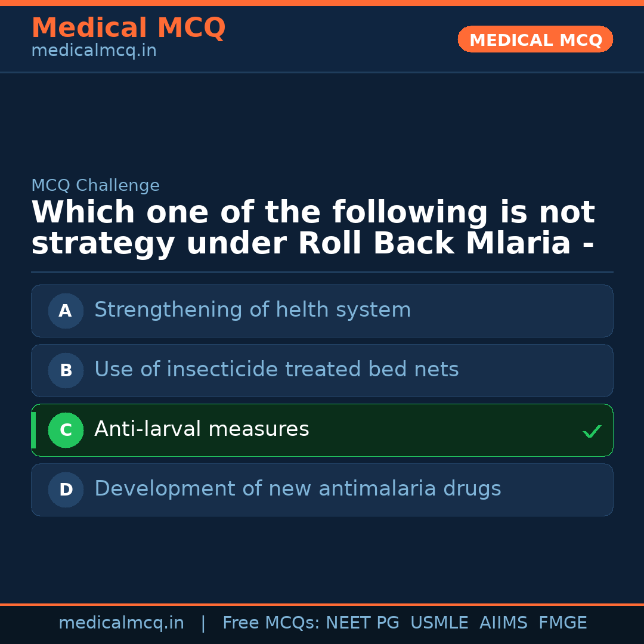The width and height of the screenshot is (644, 644).
Task: Click the D letter circle icon
Action: (x=66, y=490)
